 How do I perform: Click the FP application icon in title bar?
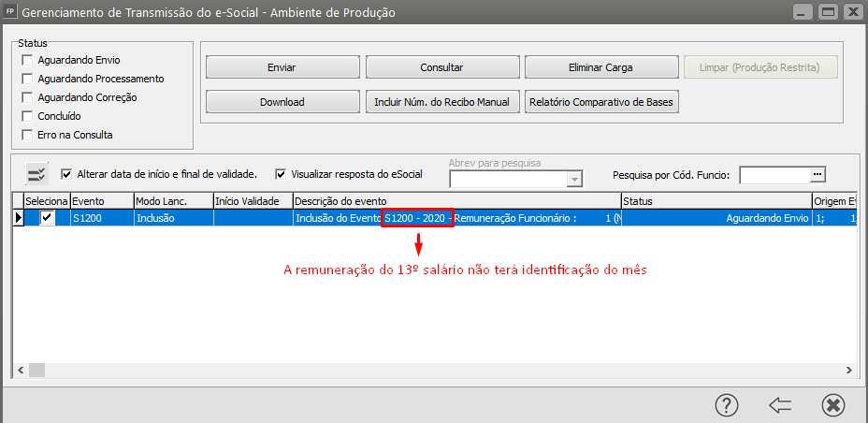(x=10, y=11)
